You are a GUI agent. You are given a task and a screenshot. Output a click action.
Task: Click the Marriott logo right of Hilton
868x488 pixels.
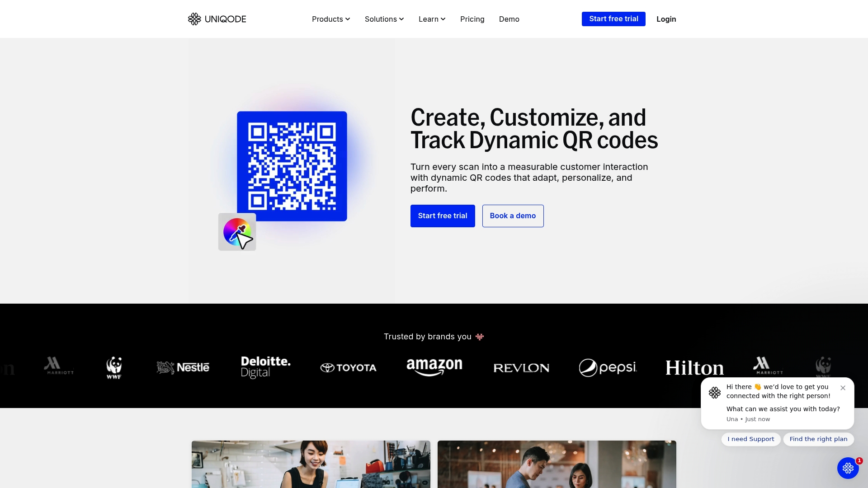pyautogui.click(x=768, y=366)
